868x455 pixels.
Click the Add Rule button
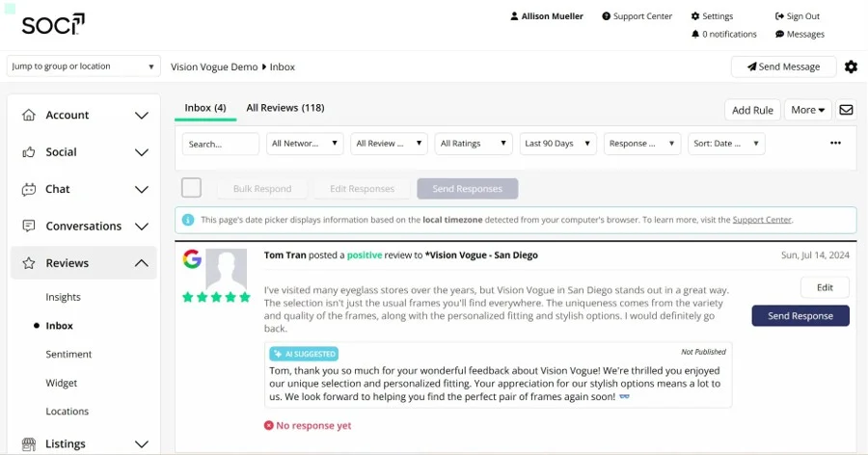[x=752, y=110]
